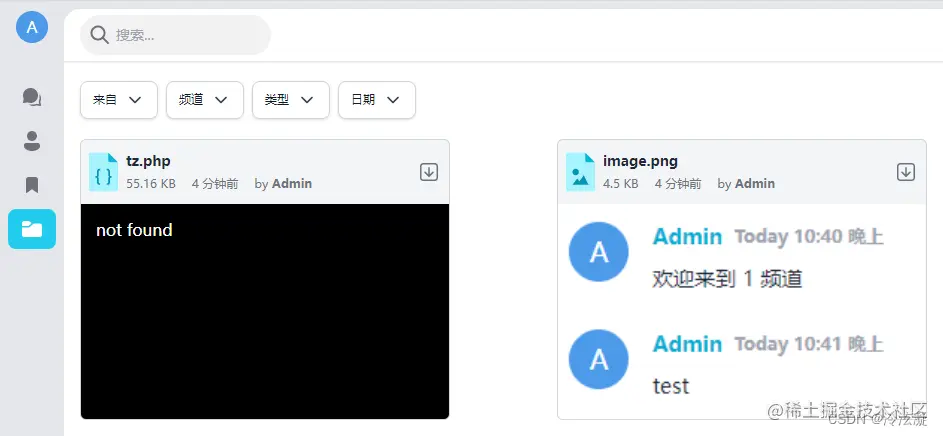Click the test message text
The height and width of the screenshot is (436, 943).
671,386
